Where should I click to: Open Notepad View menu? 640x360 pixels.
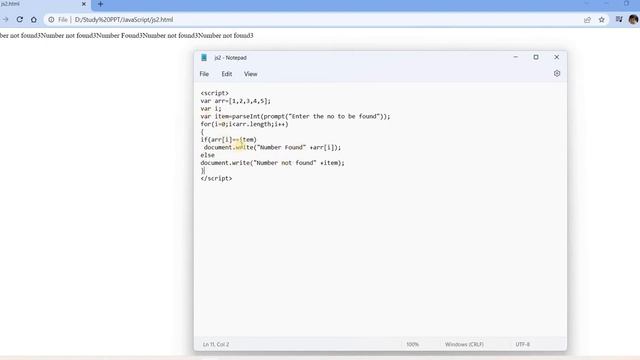[x=250, y=74]
